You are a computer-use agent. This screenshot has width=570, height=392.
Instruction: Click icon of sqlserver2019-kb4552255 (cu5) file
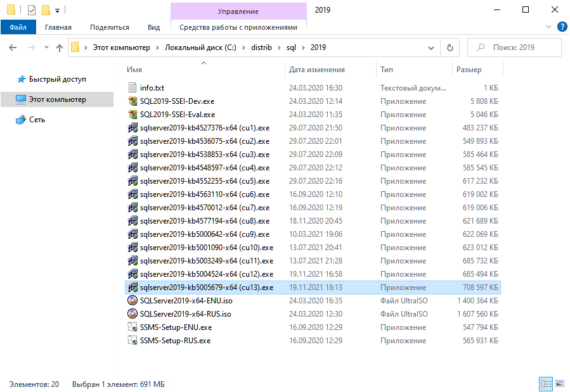[x=133, y=180]
